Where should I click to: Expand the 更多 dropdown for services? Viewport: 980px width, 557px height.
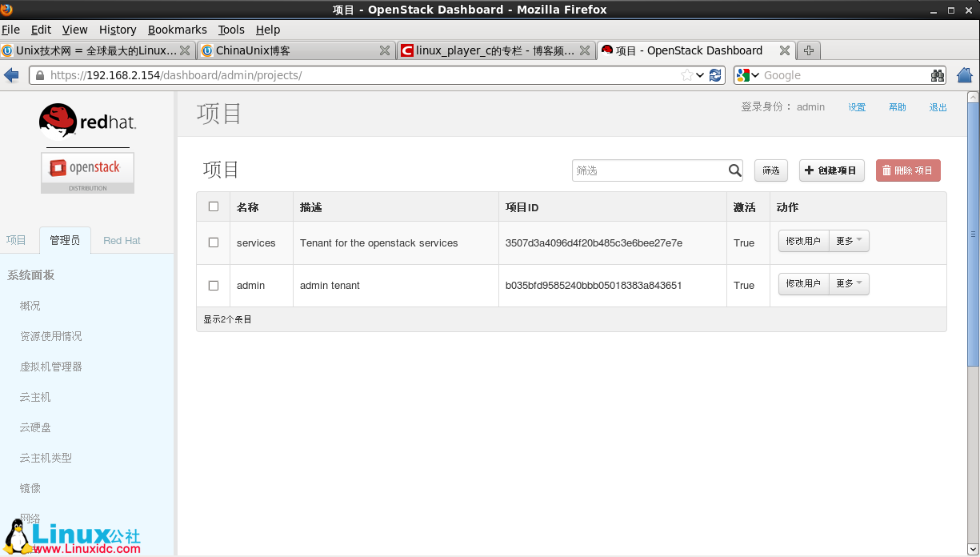click(x=848, y=240)
